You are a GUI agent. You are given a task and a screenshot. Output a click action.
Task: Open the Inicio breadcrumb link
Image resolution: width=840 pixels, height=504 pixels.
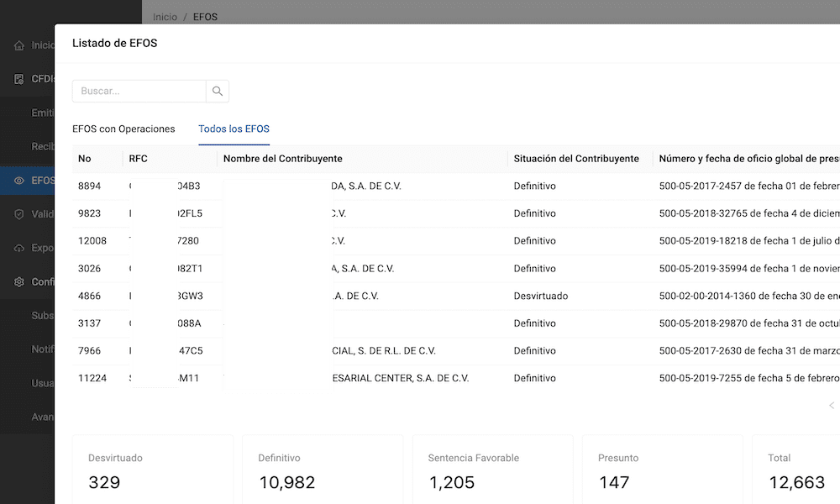click(x=165, y=17)
